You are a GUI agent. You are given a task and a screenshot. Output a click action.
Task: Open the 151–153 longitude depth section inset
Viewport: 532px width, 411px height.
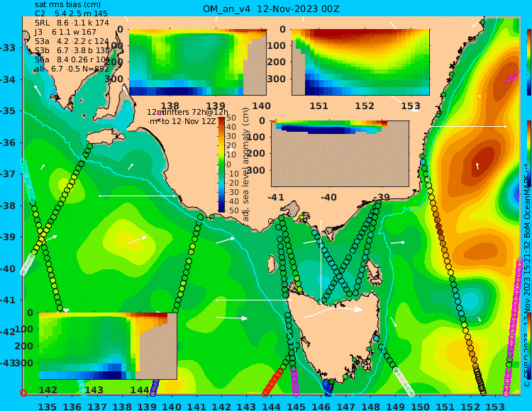360,62
